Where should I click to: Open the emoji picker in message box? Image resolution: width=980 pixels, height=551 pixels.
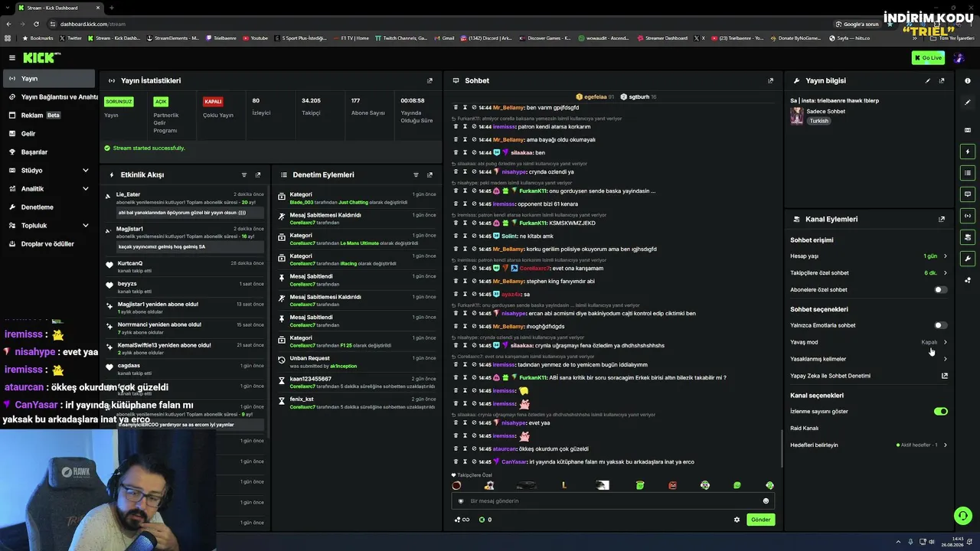(766, 501)
